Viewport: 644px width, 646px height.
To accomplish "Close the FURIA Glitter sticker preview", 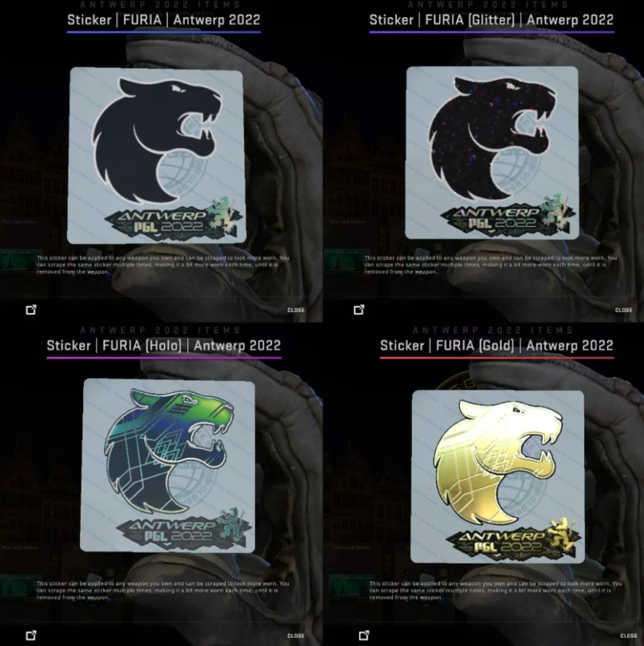I will pyautogui.click(x=623, y=310).
